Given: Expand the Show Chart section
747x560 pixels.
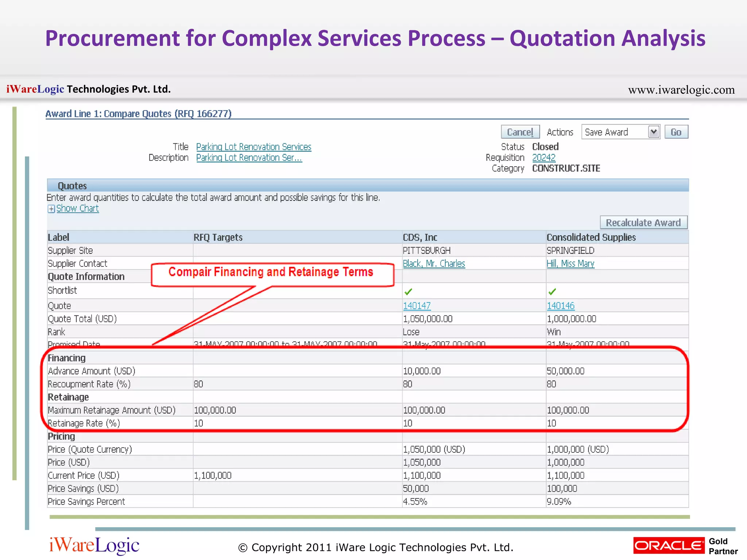Looking at the screenshot, I should (77, 208).
